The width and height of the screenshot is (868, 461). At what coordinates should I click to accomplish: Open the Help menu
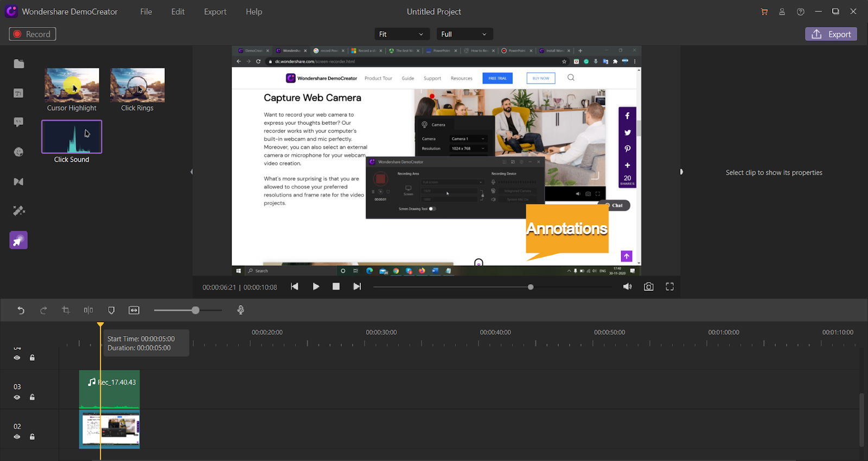(254, 11)
